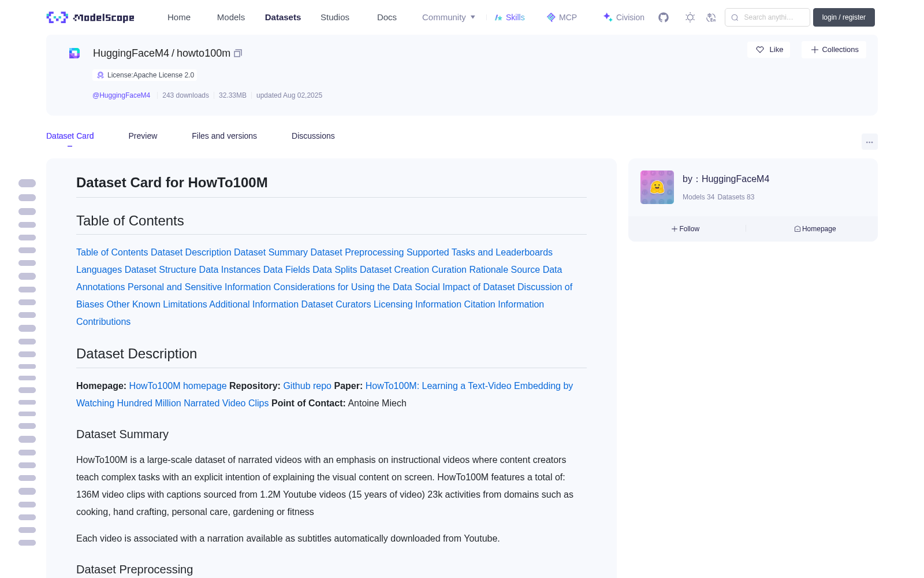Click the Apache License badge icon
924x578 pixels.
(100, 75)
